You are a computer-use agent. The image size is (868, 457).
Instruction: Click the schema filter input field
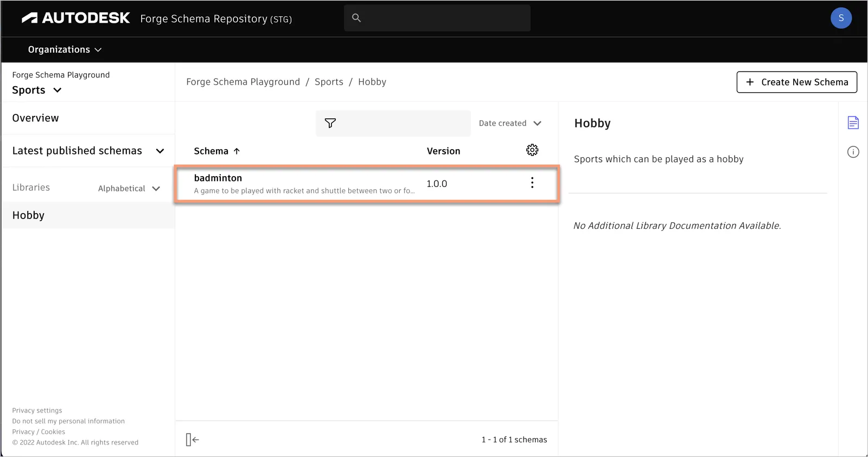click(x=393, y=124)
